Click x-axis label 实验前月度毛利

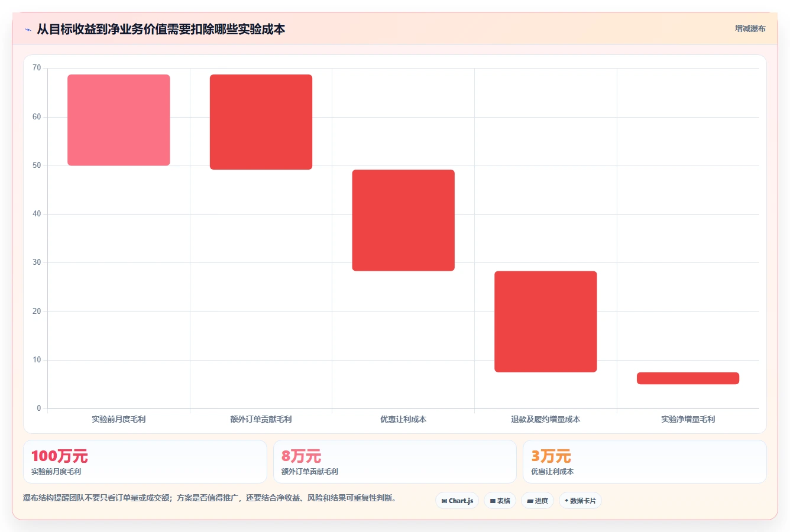click(x=119, y=419)
